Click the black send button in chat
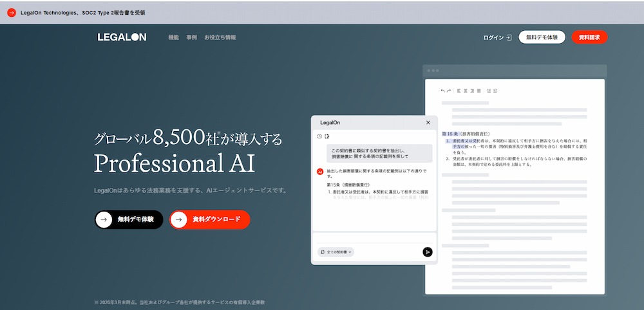The image size is (644, 310). (428, 252)
